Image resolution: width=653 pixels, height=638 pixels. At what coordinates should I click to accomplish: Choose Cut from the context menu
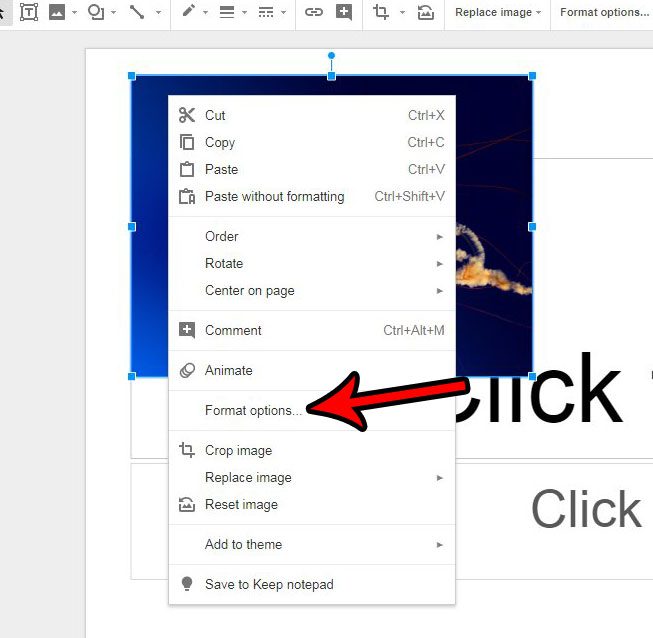tap(312, 115)
